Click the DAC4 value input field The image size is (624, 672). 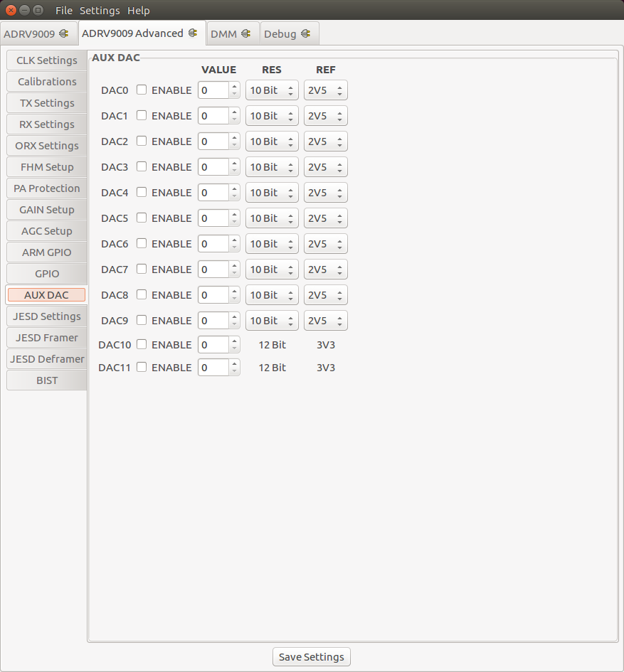pos(213,193)
